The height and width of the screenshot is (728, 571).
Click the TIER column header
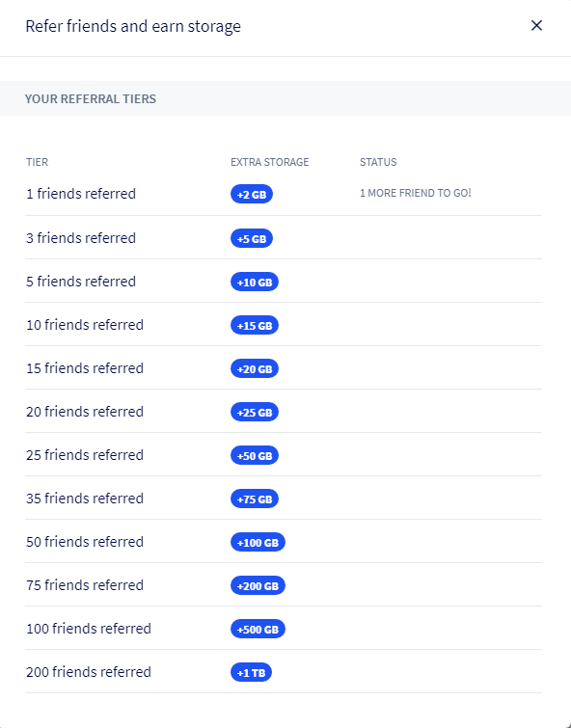point(37,162)
